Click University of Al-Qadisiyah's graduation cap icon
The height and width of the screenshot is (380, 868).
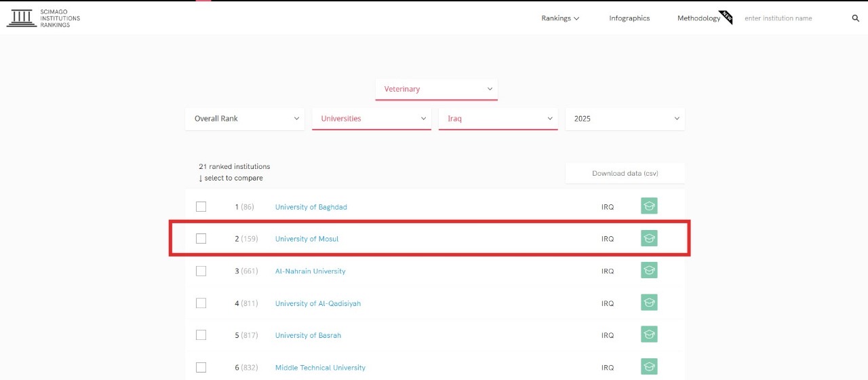(x=649, y=303)
